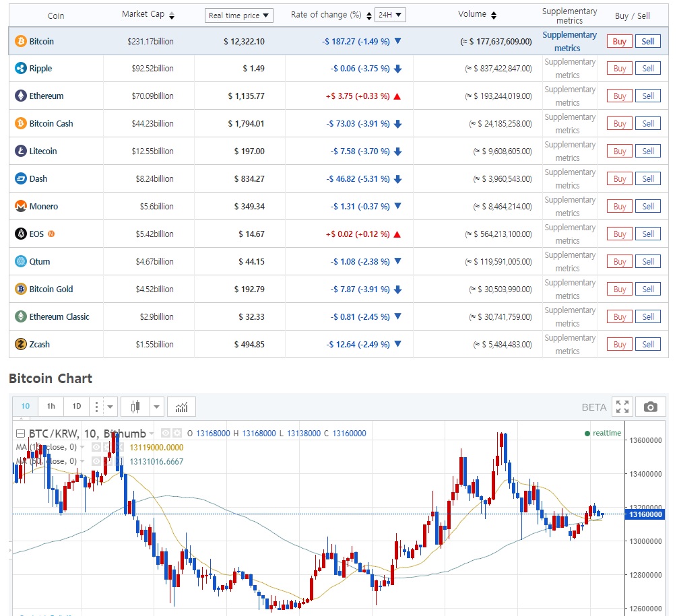
Task: Buy Zcash
Action: tap(619, 344)
